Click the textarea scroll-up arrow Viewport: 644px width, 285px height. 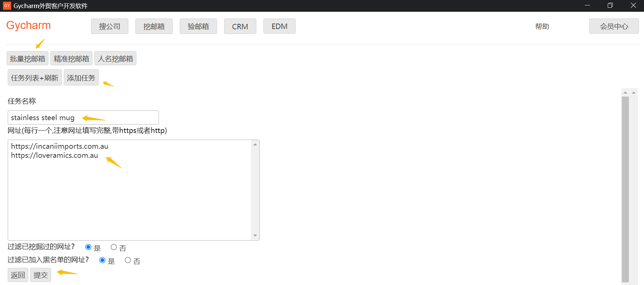[x=255, y=144]
